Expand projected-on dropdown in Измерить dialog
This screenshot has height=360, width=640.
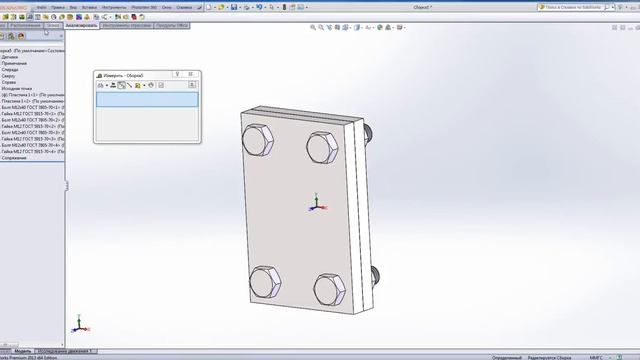coord(144,85)
